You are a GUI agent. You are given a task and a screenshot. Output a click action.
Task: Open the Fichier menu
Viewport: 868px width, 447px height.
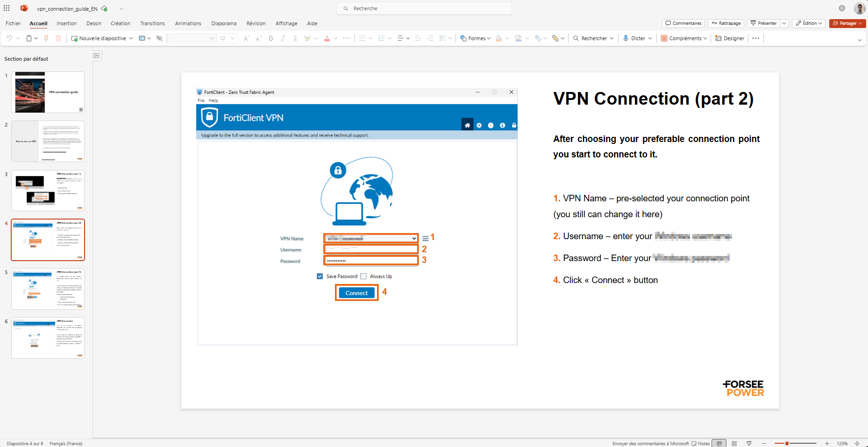click(x=13, y=23)
